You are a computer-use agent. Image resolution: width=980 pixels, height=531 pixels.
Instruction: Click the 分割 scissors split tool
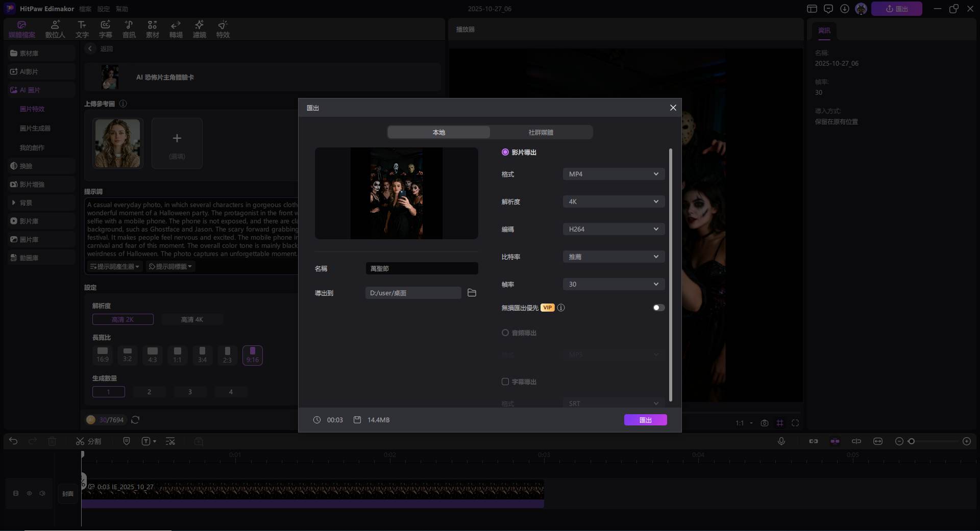pos(88,441)
